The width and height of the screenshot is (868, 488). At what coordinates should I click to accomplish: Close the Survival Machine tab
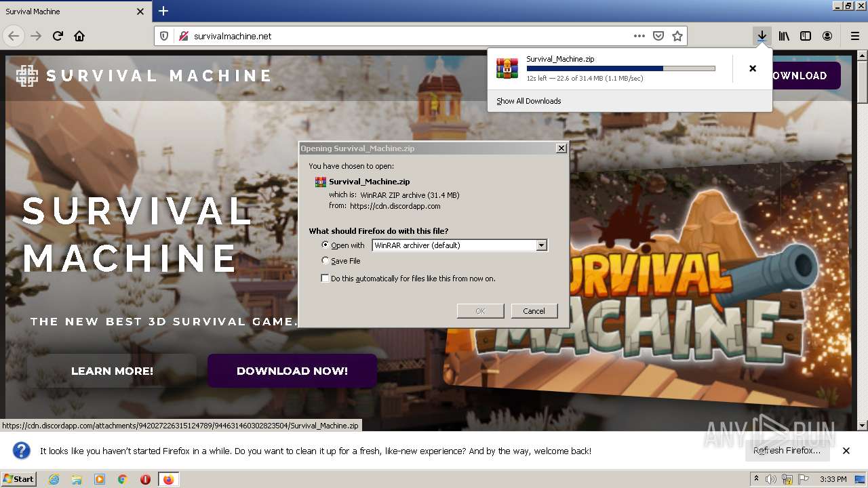click(x=140, y=12)
